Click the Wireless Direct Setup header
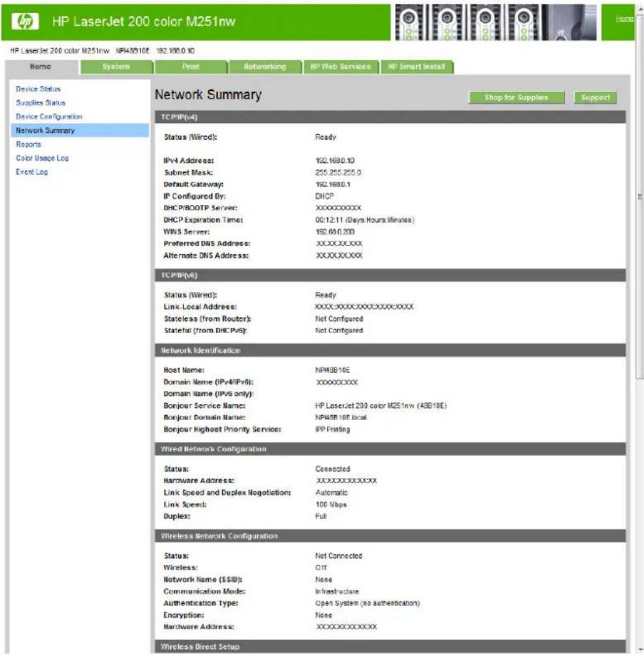Image resolution: width=644 pixels, height=655 pixels. pos(390,646)
